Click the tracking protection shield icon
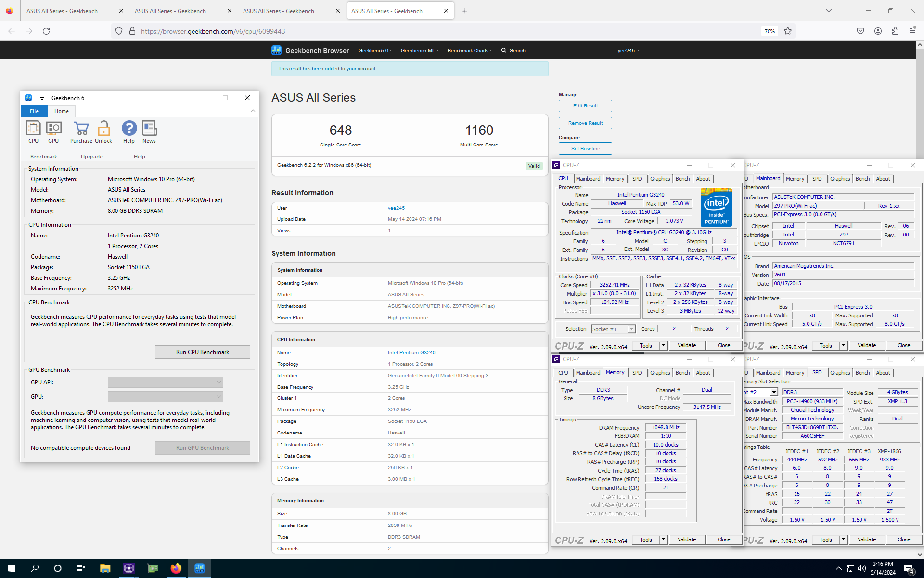This screenshot has height=578, width=924. (119, 31)
